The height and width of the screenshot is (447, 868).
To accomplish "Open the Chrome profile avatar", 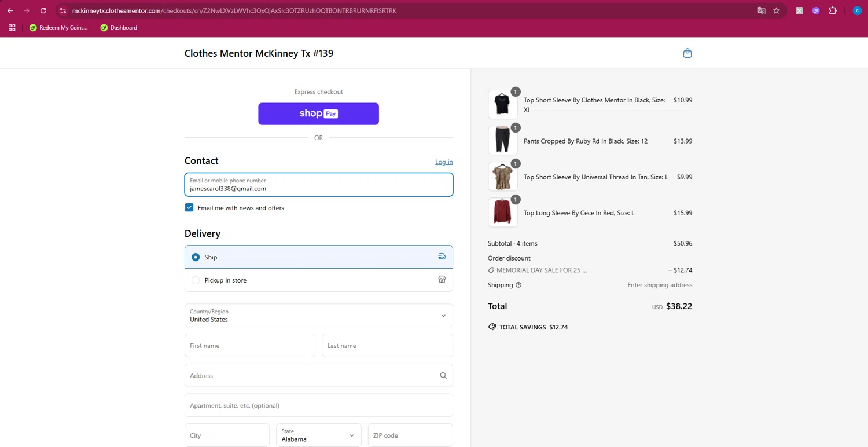I will [857, 10].
